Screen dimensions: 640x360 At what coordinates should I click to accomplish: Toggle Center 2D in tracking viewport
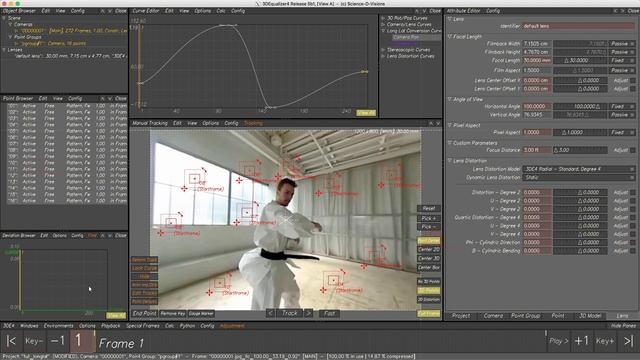click(429, 249)
